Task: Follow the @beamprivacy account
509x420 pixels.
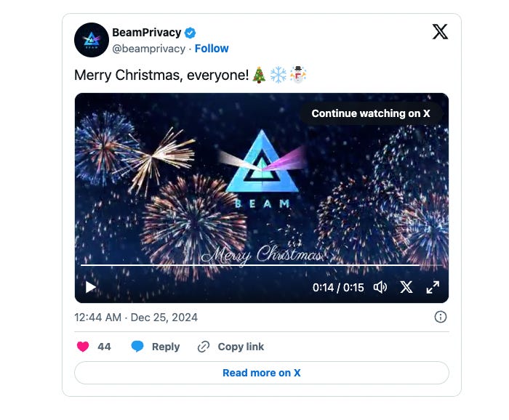Action: 212,49
